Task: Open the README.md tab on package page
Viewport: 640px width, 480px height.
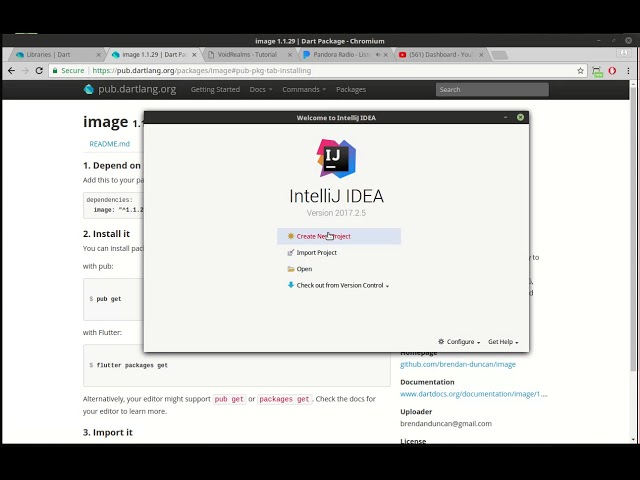Action: coord(109,144)
